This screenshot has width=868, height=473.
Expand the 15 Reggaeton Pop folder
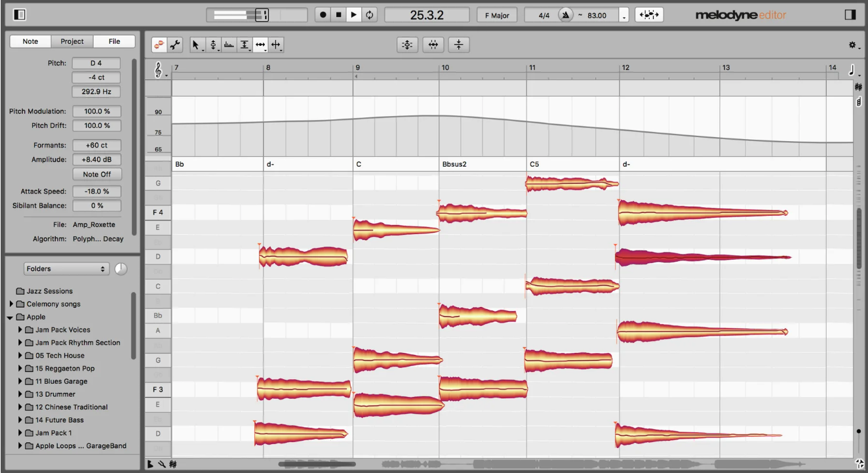[x=20, y=369]
